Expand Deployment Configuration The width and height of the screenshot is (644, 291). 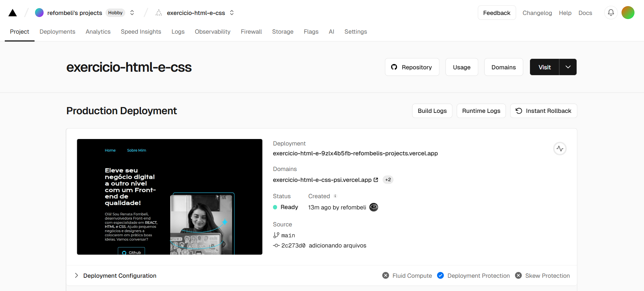[x=115, y=276]
